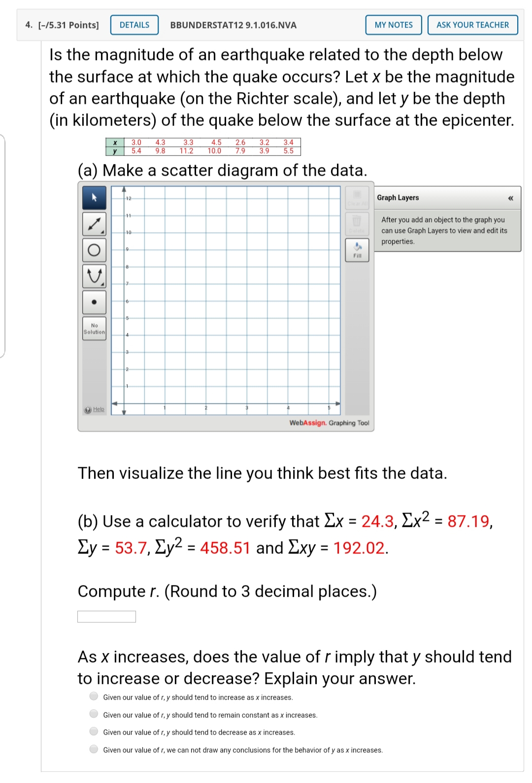Select the line drawing tool

(94, 224)
